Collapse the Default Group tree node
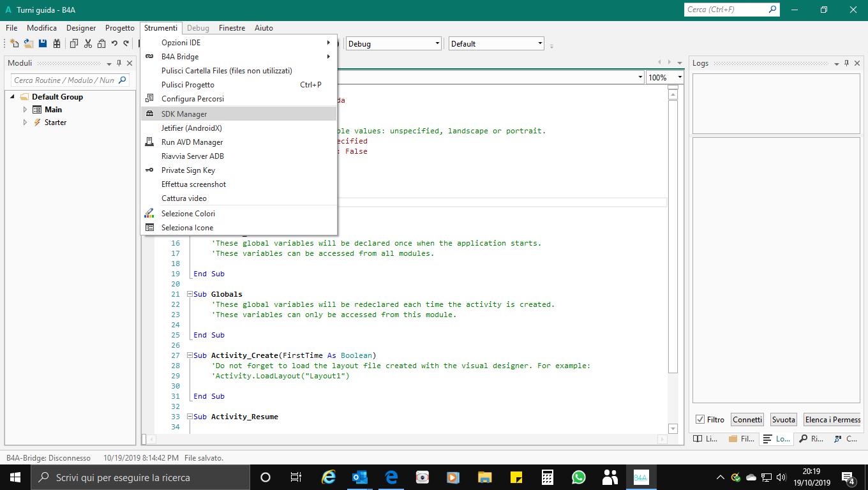Screen dimensions: 868x490 pyautogui.click(x=13, y=97)
